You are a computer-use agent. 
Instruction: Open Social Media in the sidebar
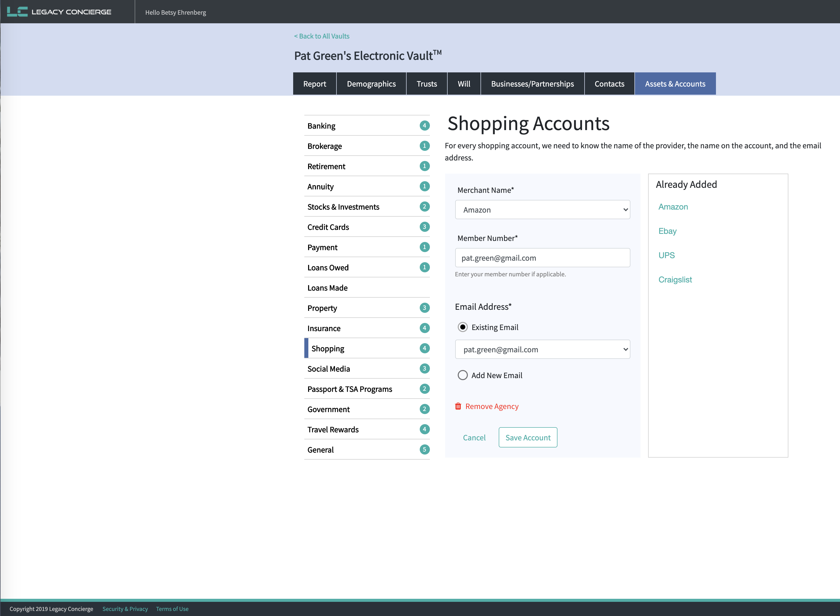click(329, 369)
